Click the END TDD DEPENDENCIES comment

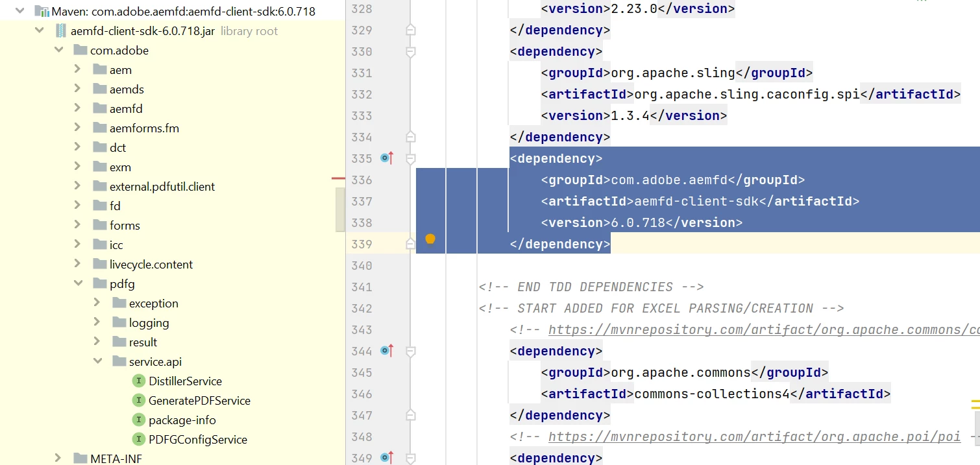click(x=591, y=287)
